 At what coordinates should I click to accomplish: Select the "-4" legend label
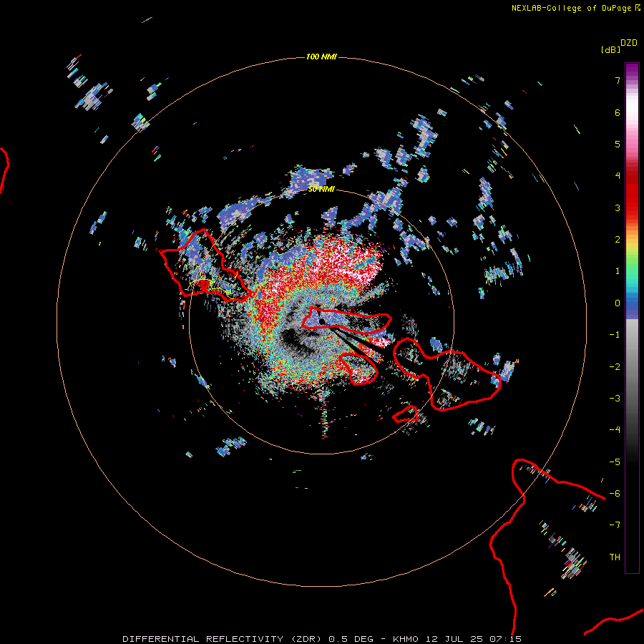click(615, 430)
